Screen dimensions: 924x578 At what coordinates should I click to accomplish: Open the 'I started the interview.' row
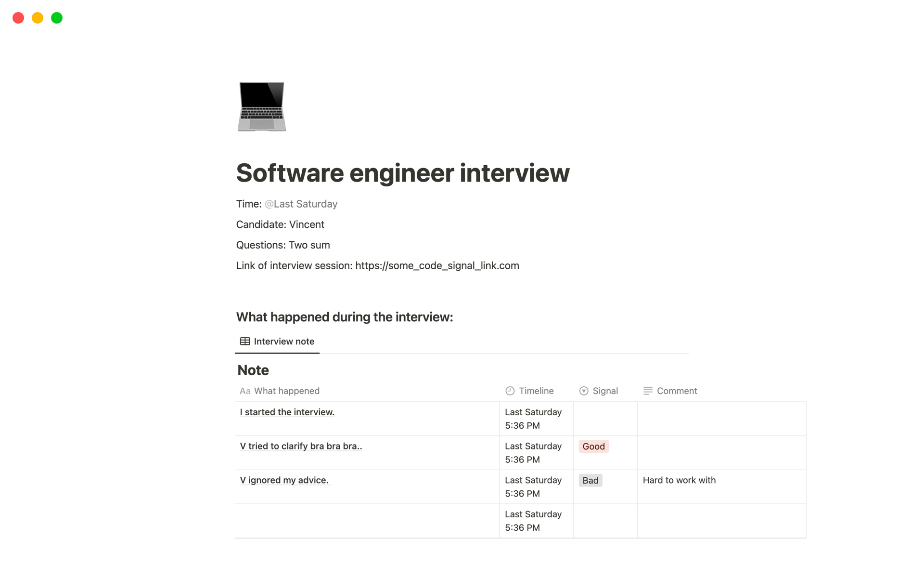click(x=287, y=412)
